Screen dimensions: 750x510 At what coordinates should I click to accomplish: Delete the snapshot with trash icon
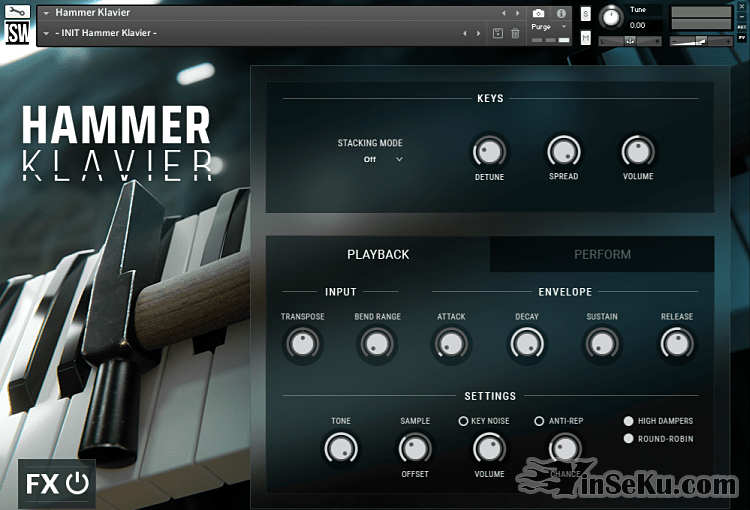click(515, 34)
